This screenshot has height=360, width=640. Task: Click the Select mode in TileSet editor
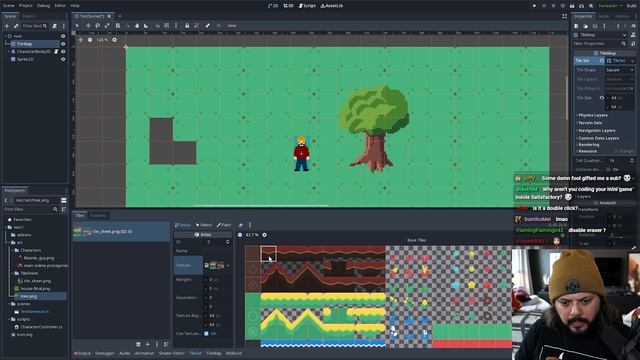pos(204,225)
